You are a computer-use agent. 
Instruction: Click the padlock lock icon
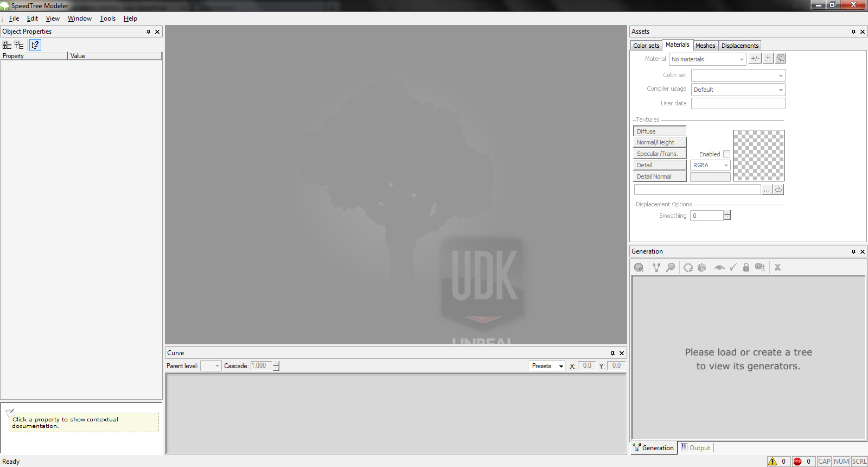pos(746,267)
